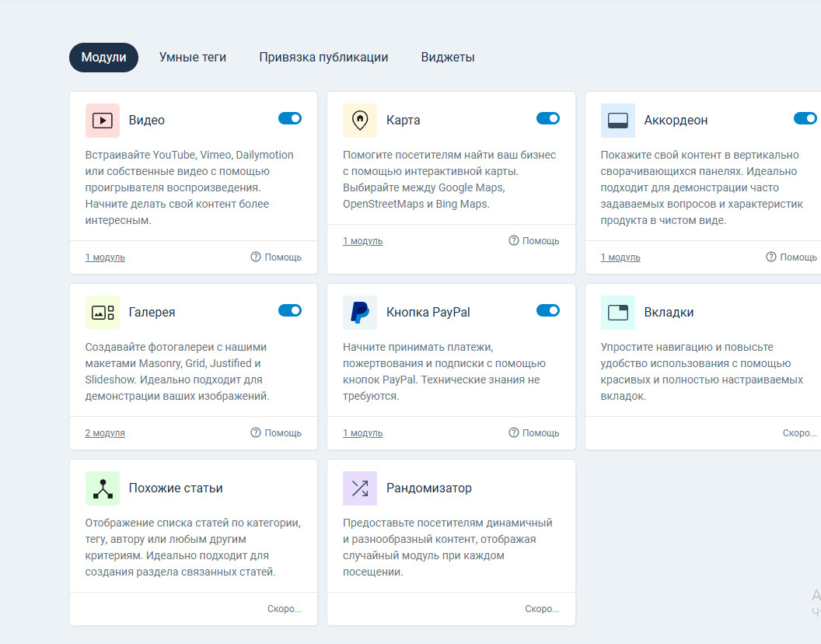Select the Привязка публикации tab
This screenshot has height=644, width=821.
point(323,58)
